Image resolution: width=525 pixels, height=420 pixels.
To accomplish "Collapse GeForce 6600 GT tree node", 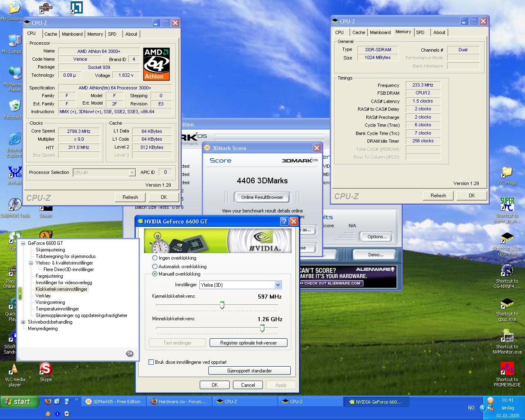I will coord(23,243).
